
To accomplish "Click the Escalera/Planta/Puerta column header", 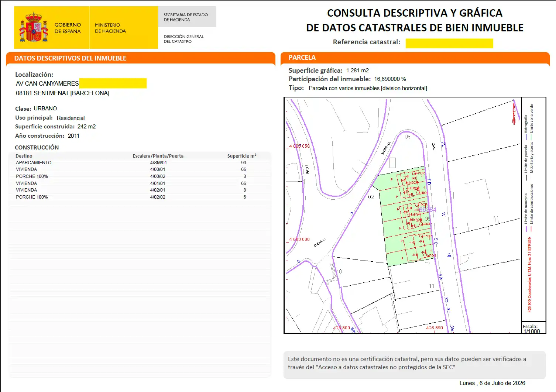I will tap(158, 156).
